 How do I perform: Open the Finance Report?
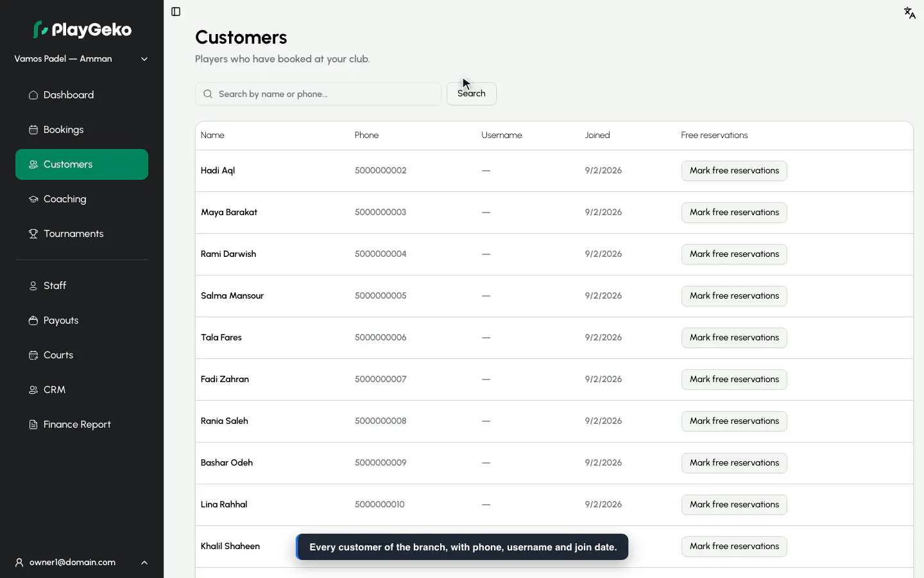81,425
